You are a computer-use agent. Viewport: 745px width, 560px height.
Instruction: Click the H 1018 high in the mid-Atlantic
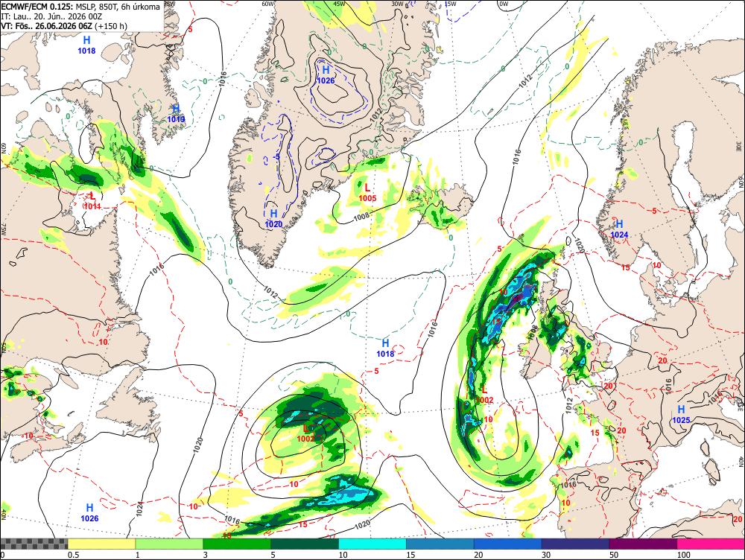[x=385, y=349]
